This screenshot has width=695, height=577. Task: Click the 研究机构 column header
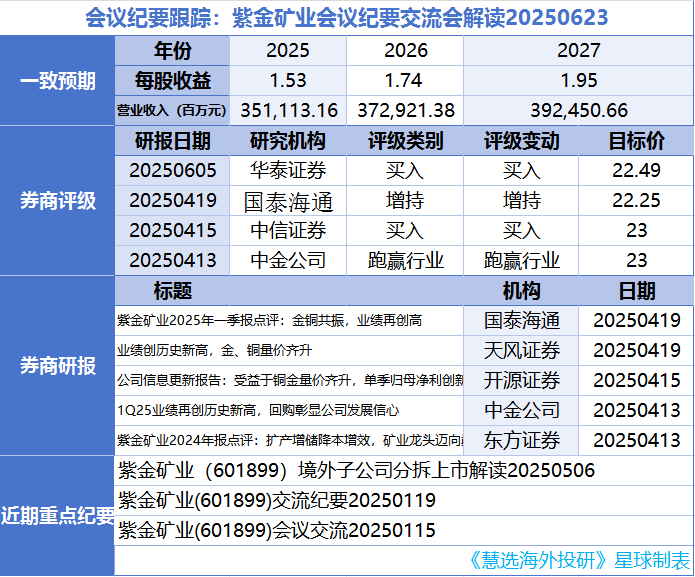[288, 141]
